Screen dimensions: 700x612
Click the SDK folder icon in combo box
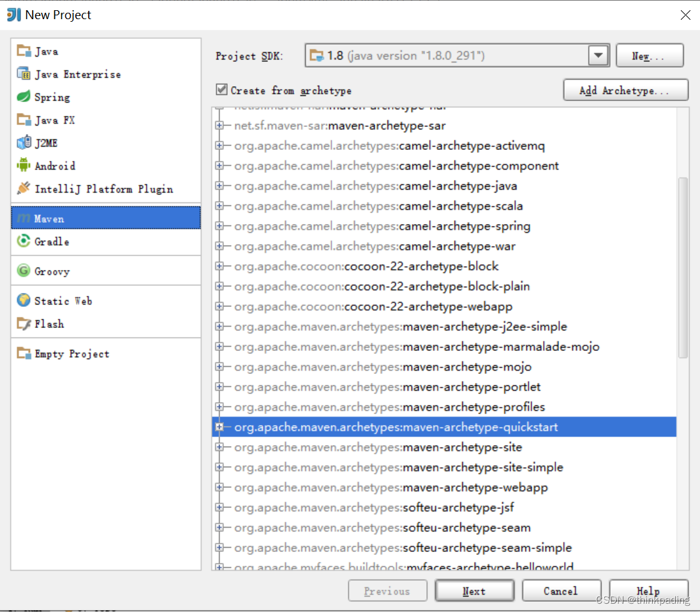(316, 56)
